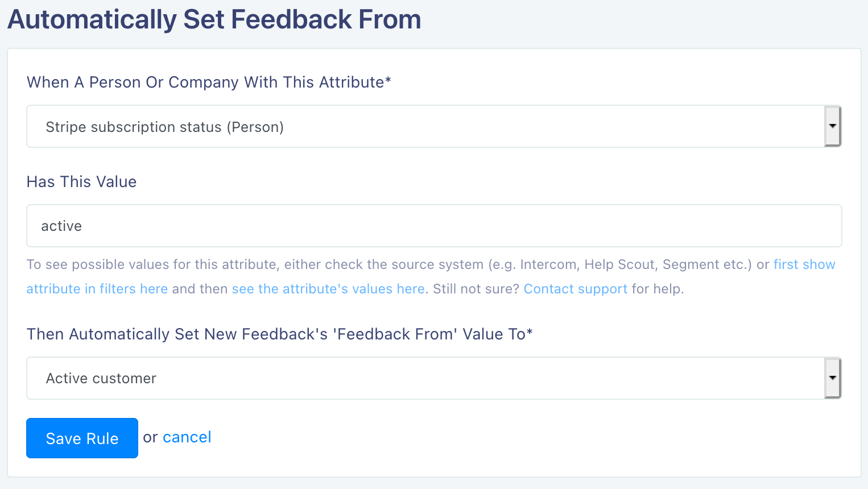Viewport: 868px width, 489px height.
Task: Click the 'Has This Value' label
Action: click(x=81, y=182)
